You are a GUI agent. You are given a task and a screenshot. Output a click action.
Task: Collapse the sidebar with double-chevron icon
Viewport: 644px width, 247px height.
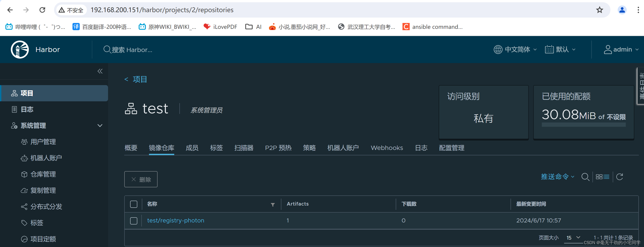[100, 72]
